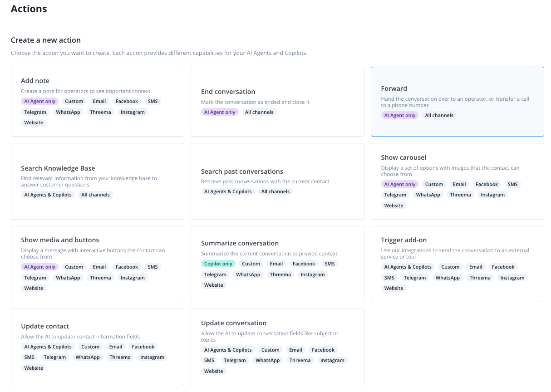Open the Summarize conversation action card
551x392 pixels.
coord(277,264)
